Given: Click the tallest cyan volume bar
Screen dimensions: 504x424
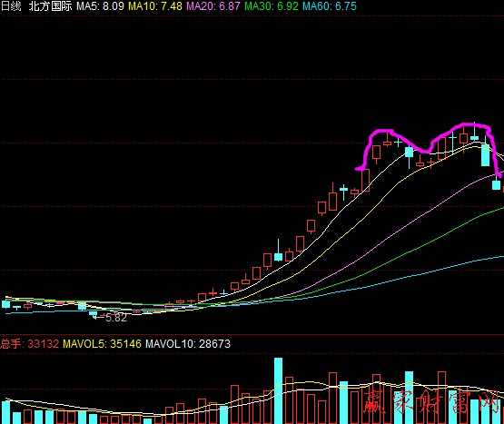Looking at the screenshot, I should tap(279, 390).
